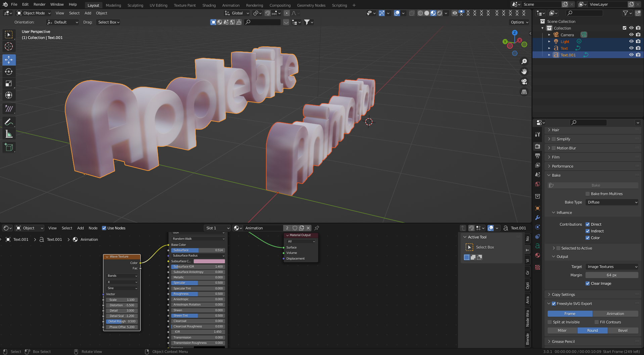Activate the Rotate tool
This screenshot has width=644, height=355.
[x=9, y=72]
